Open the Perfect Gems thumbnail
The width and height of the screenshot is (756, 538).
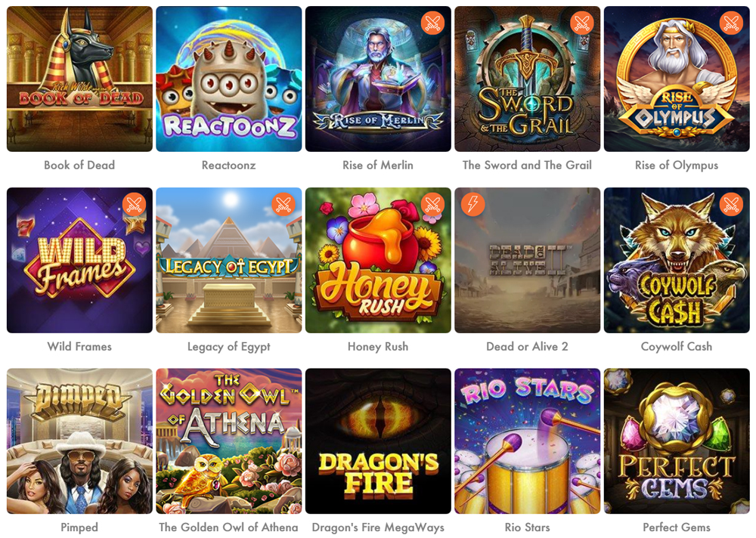click(677, 441)
